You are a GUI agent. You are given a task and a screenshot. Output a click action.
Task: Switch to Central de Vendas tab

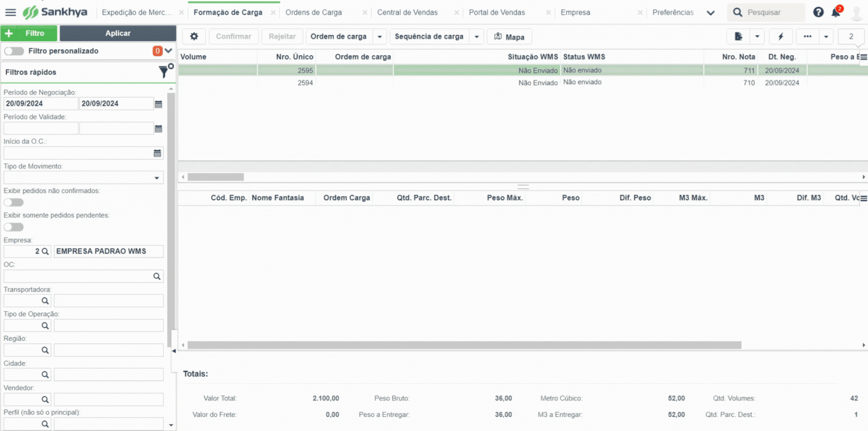pos(407,12)
